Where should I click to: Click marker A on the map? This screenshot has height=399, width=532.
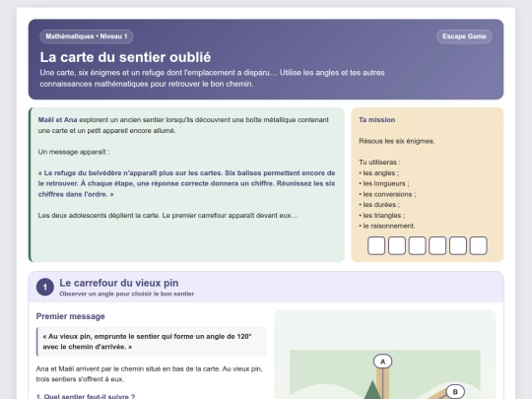pyautogui.click(x=382, y=362)
